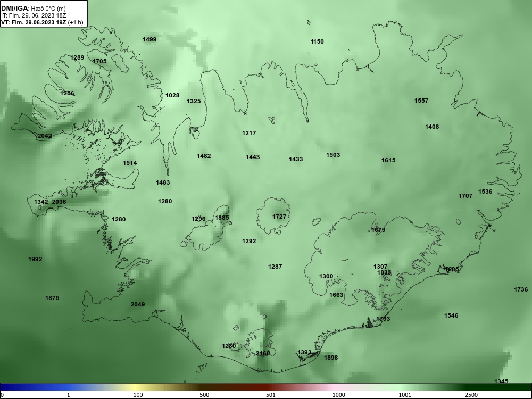Click the 1408 height label
This screenshot has height=399, width=532.
pos(432,127)
